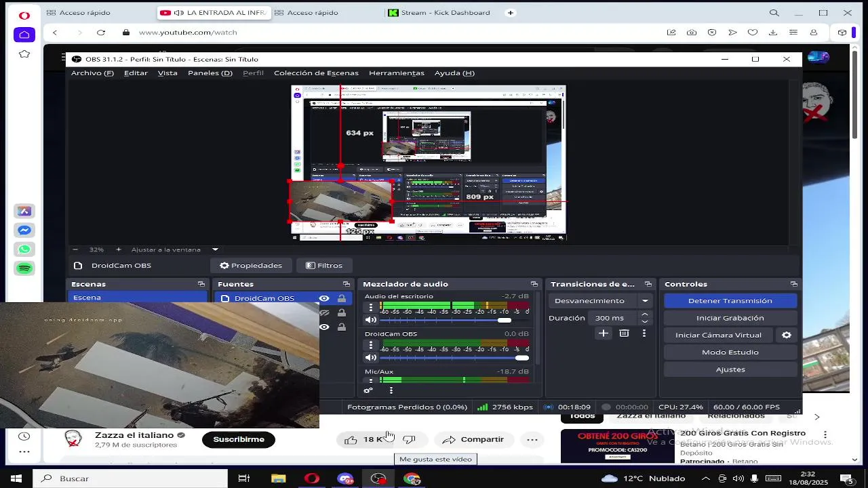Open transition options three-dot menu
This screenshot has width=868, height=488.
point(644,333)
